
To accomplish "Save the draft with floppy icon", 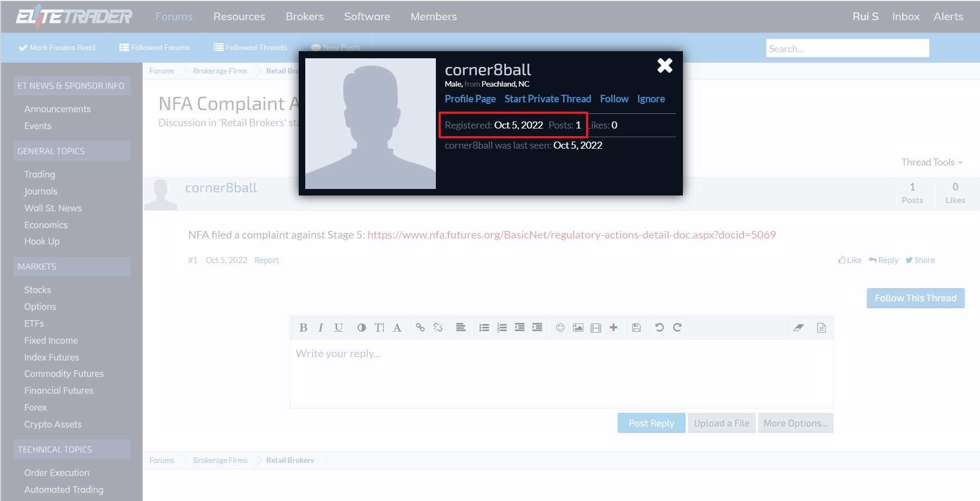I will [636, 327].
